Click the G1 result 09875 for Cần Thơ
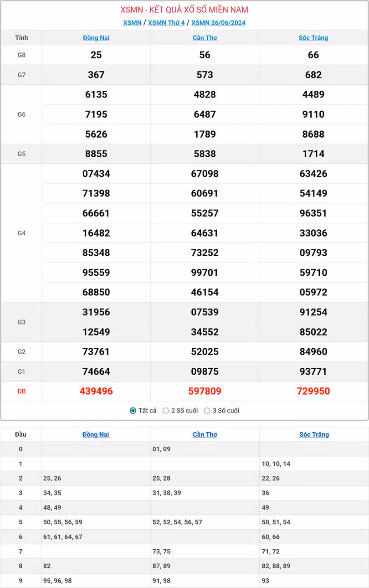 (205, 371)
